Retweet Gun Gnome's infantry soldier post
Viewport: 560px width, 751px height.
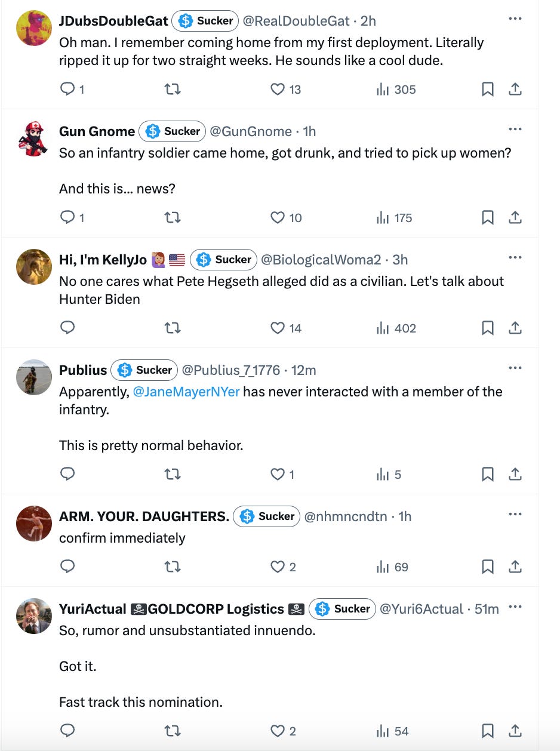(x=172, y=217)
